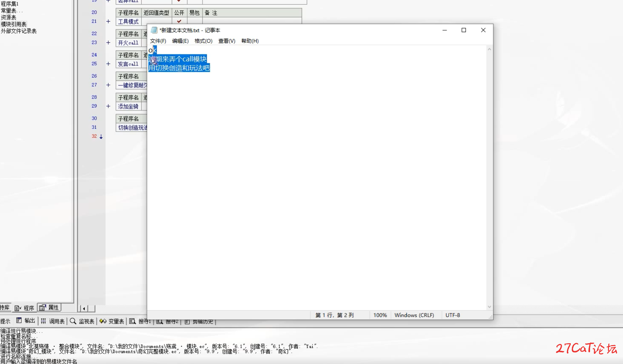Expand the 添加坐骑 subroutine on line 29
Screen dimensions: 623x364
pos(108,106)
